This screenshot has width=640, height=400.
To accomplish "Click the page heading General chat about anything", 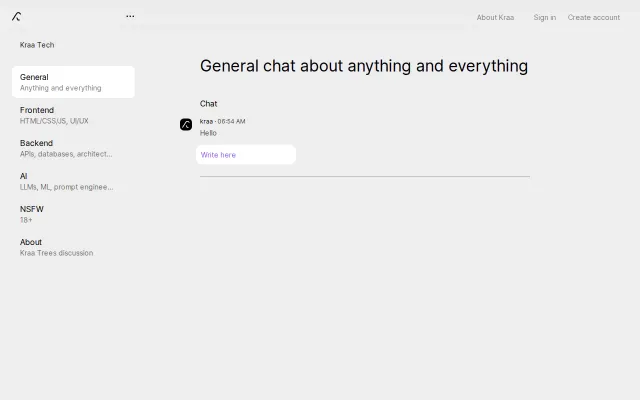I will coord(364,66).
